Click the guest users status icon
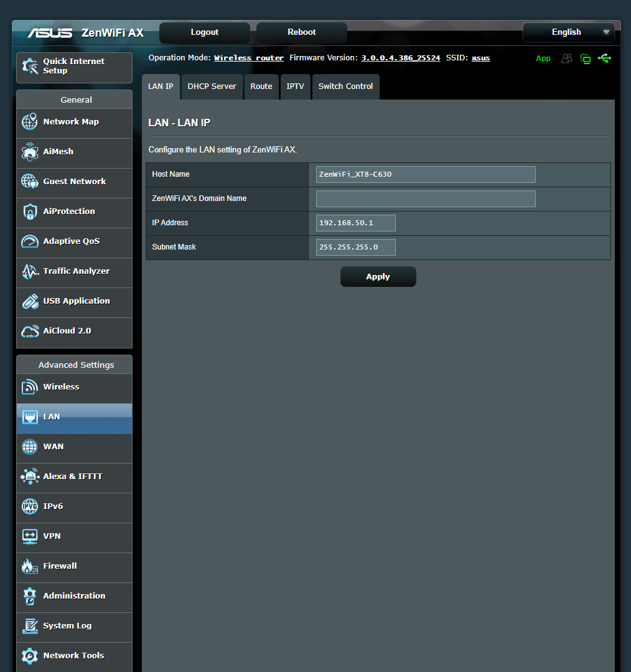 (x=567, y=58)
